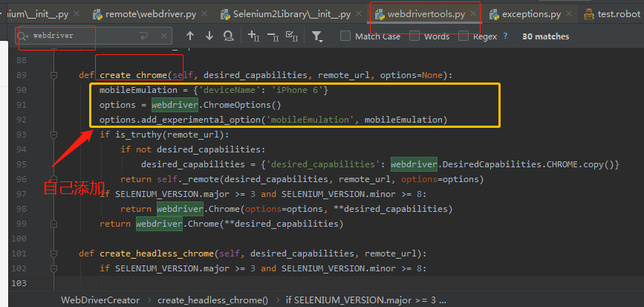Click the fold end marker at line 99

point(53,224)
